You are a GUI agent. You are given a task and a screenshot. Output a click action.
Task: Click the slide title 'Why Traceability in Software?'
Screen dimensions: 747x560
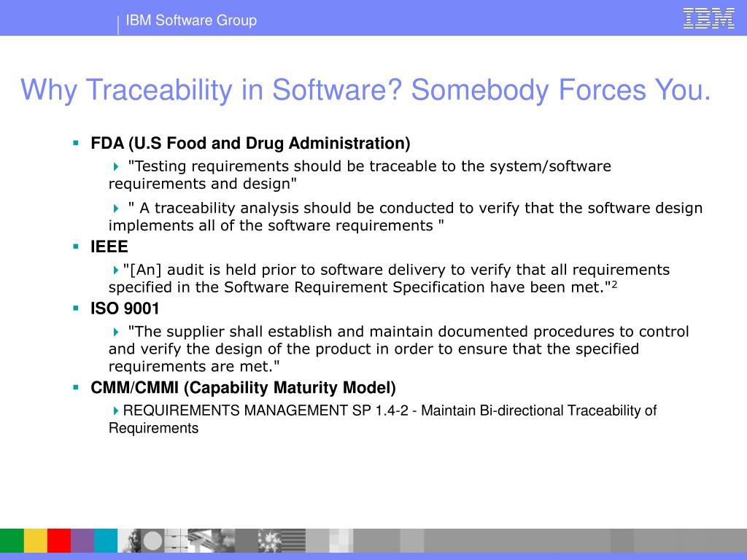(211, 90)
